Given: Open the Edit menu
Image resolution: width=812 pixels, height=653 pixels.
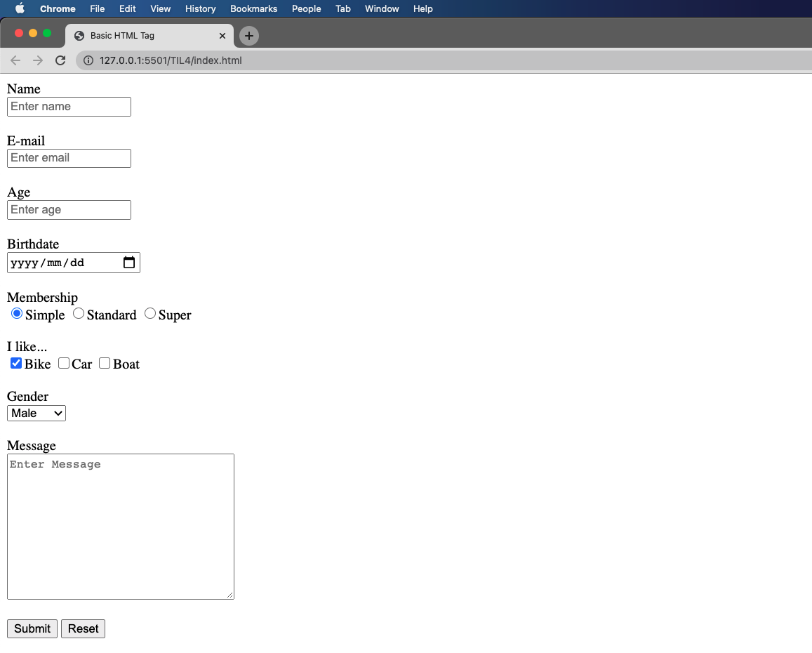Looking at the screenshot, I should pos(128,9).
